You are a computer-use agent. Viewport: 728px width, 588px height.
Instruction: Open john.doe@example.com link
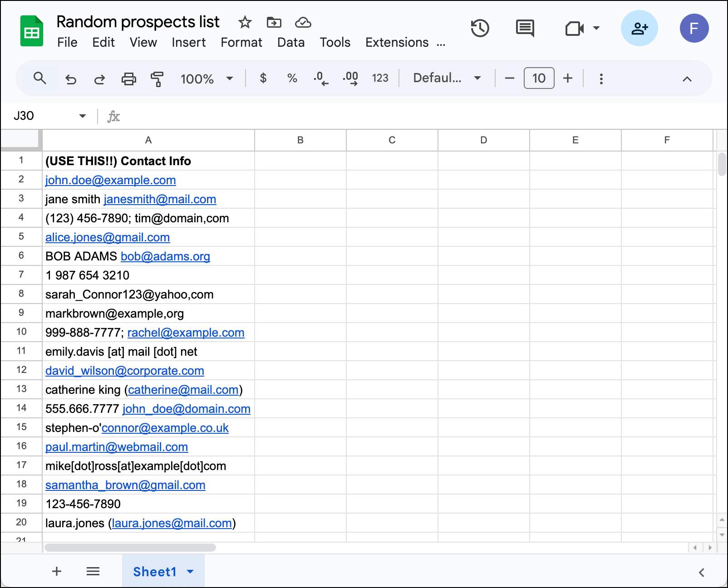pos(110,180)
